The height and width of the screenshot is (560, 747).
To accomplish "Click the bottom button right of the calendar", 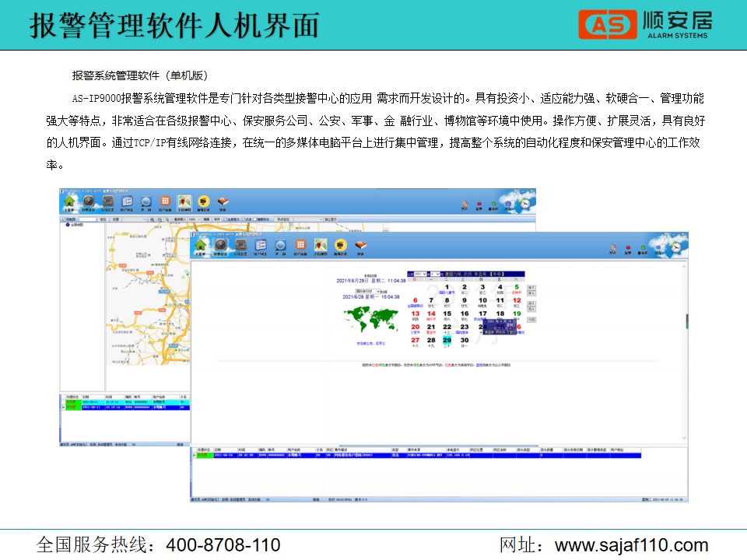I will coord(531,319).
